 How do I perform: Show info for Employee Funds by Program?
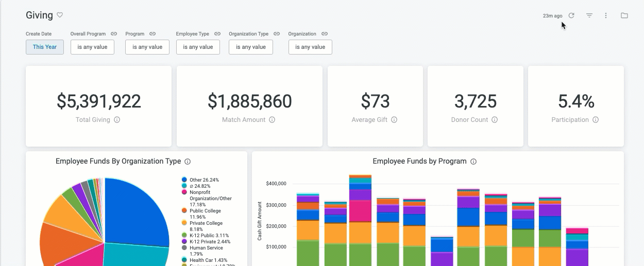click(473, 162)
